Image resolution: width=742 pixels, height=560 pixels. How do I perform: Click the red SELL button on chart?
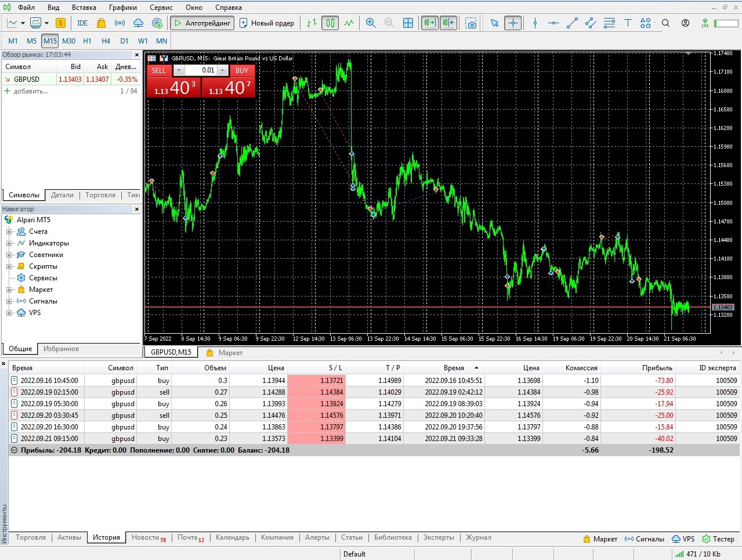(173, 81)
